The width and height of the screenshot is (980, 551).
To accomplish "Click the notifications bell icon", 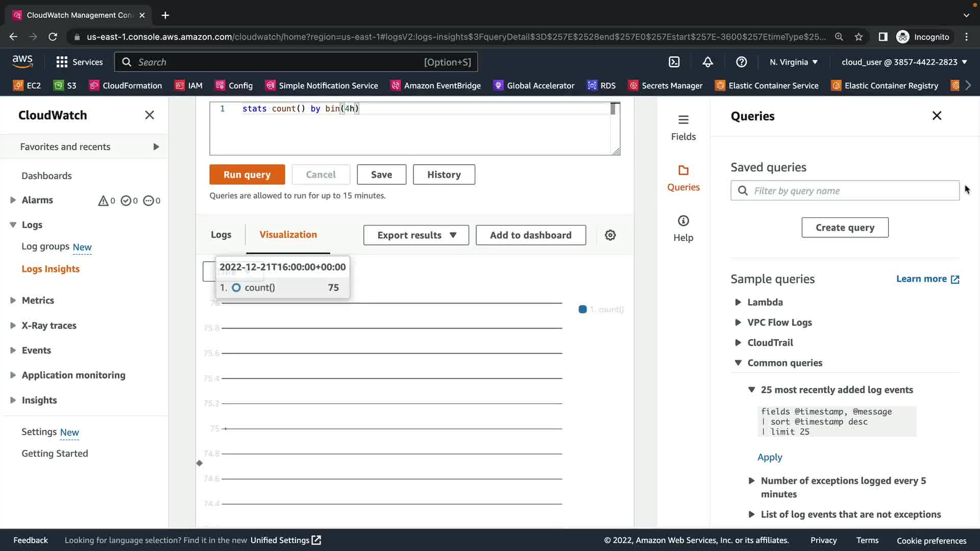I will 707,62.
